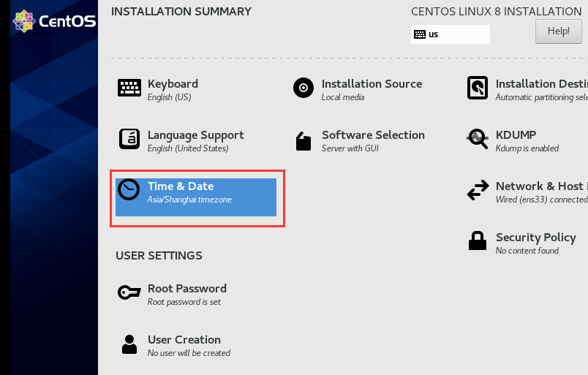Click 'No content found' text
Image resolution: width=588 pixels, height=375 pixels.
(x=527, y=251)
